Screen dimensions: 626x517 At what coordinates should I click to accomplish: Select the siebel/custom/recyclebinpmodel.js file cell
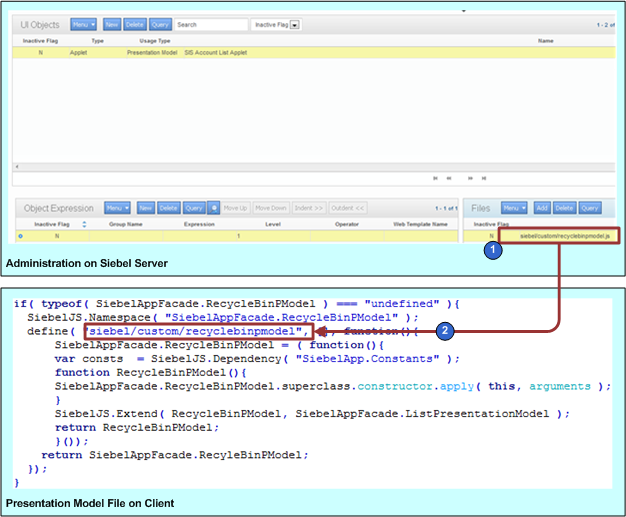click(x=565, y=236)
